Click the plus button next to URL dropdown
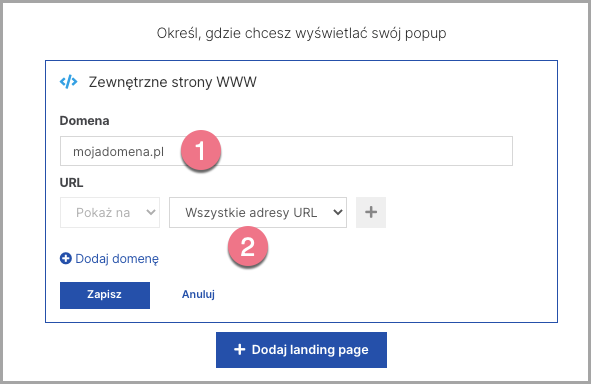The width and height of the screenshot is (591, 384). tap(371, 212)
